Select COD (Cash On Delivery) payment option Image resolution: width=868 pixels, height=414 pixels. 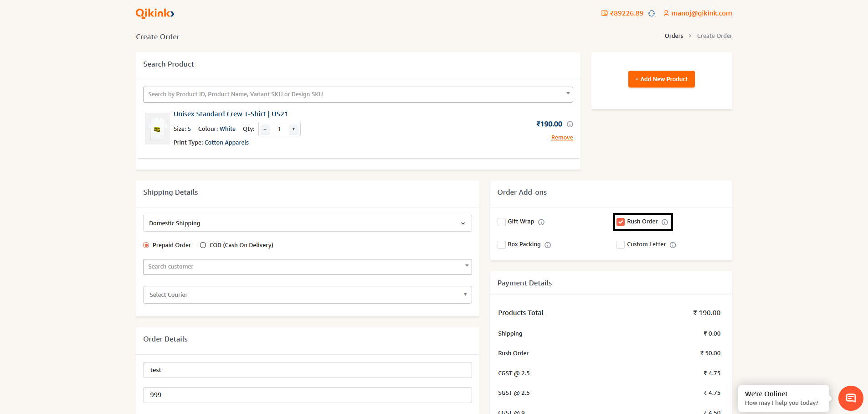203,245
